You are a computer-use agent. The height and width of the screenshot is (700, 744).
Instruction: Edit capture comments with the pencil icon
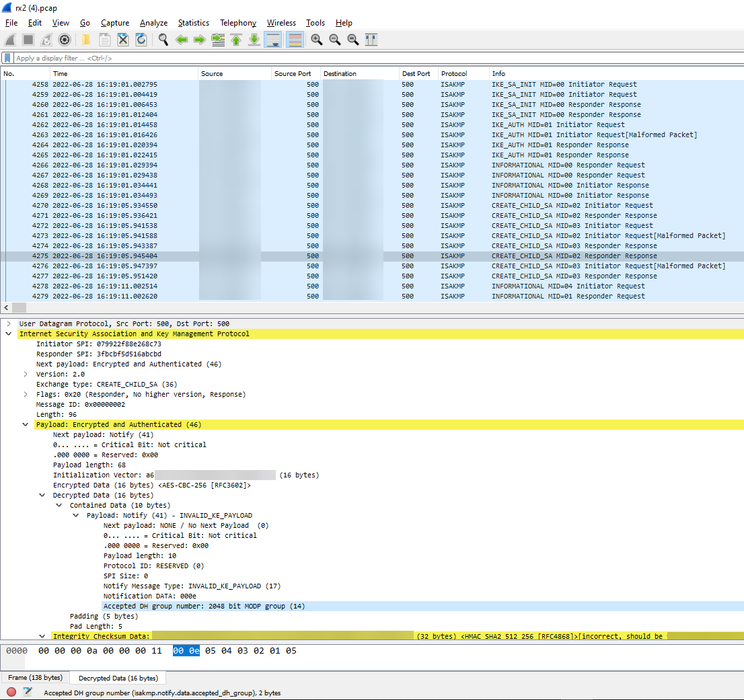[x=28, y=691]
